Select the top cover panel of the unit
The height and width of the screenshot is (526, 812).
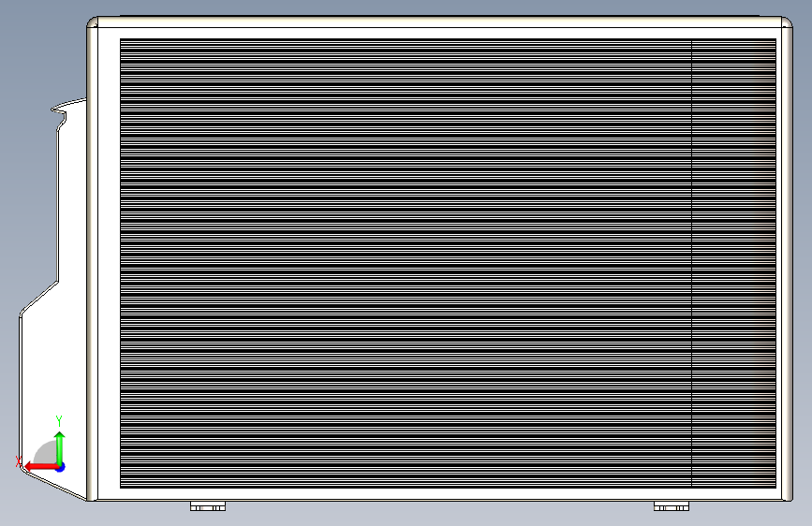(x=439, y=22)
